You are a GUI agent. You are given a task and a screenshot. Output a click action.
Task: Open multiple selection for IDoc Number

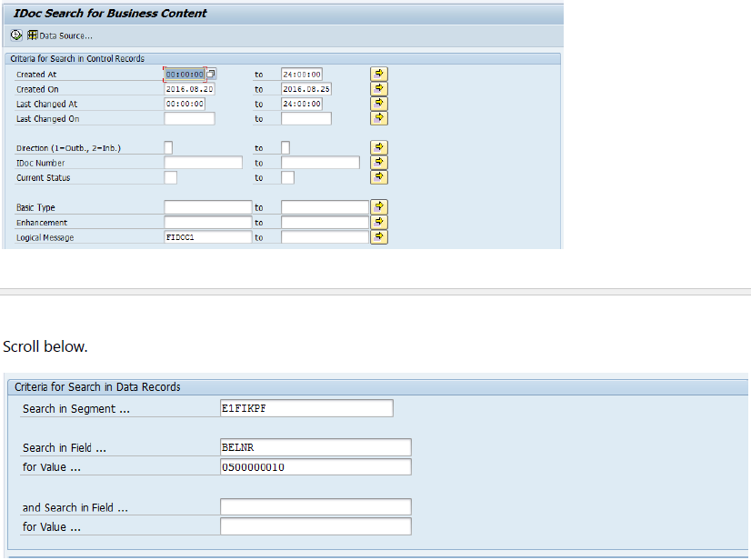(379, 163)
